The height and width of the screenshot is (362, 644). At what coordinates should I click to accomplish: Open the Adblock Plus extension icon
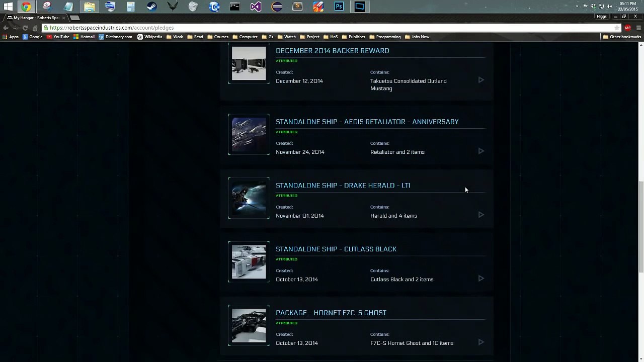tap(628, 28)
